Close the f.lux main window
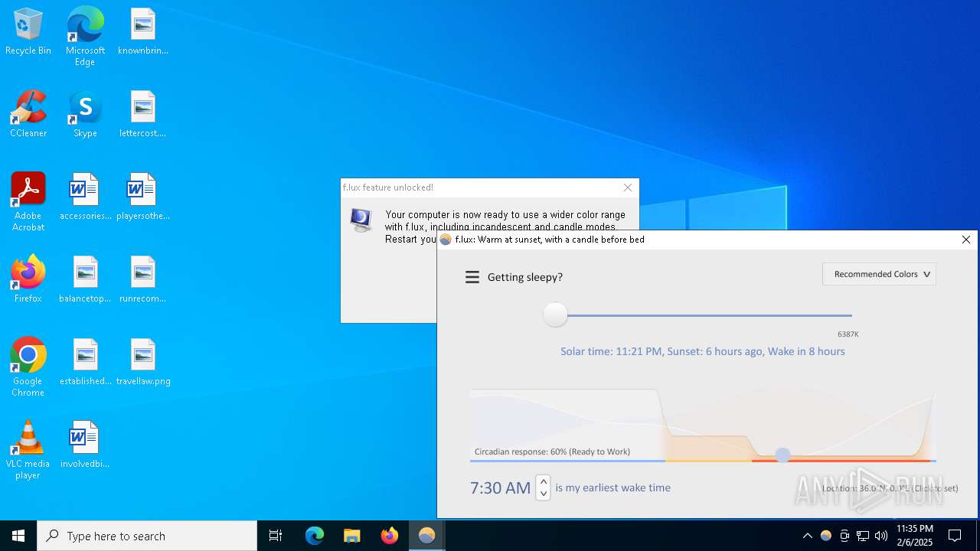This screenshot has width=980, height=551. click(965, 240)
